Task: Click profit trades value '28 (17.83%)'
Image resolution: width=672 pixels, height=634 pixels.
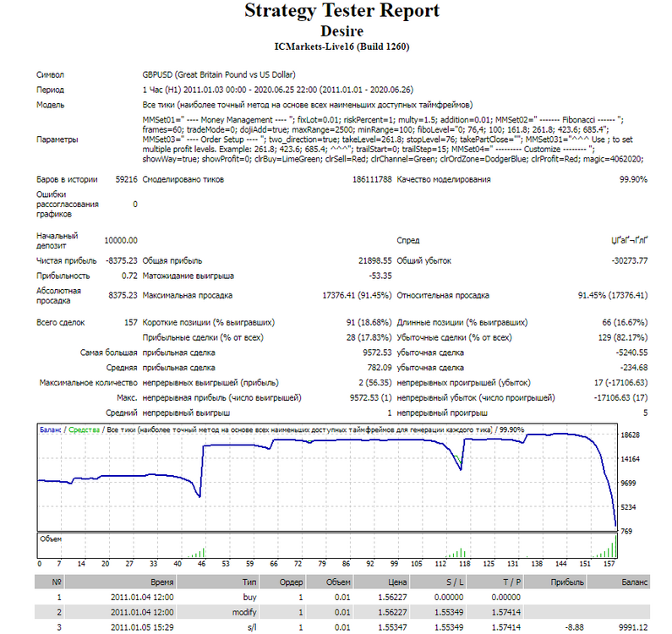Action: [369, 337]
